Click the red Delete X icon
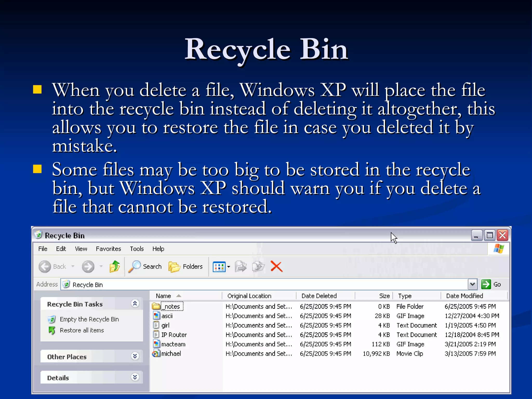Viewport: 532px width, 399px height. coord(276,267)
